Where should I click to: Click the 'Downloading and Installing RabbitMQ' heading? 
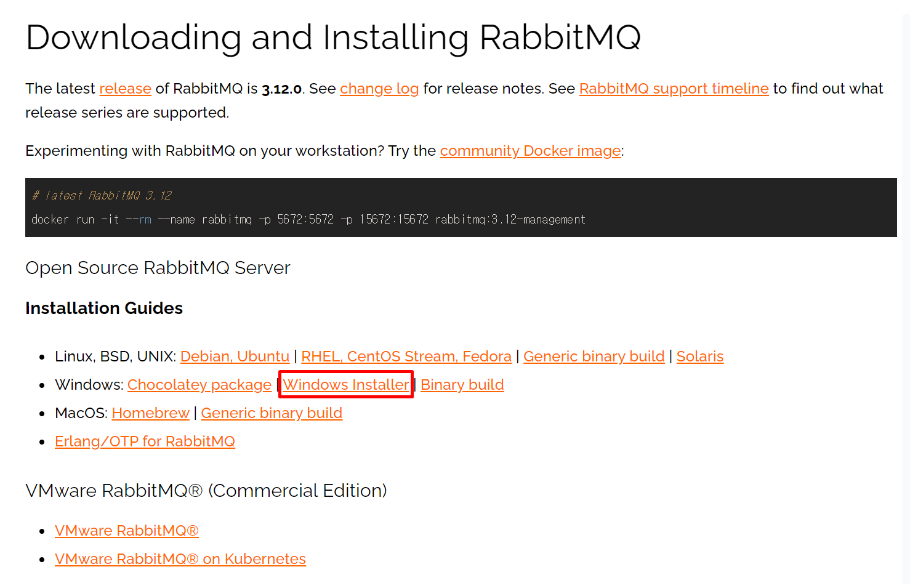click(333, 38)
